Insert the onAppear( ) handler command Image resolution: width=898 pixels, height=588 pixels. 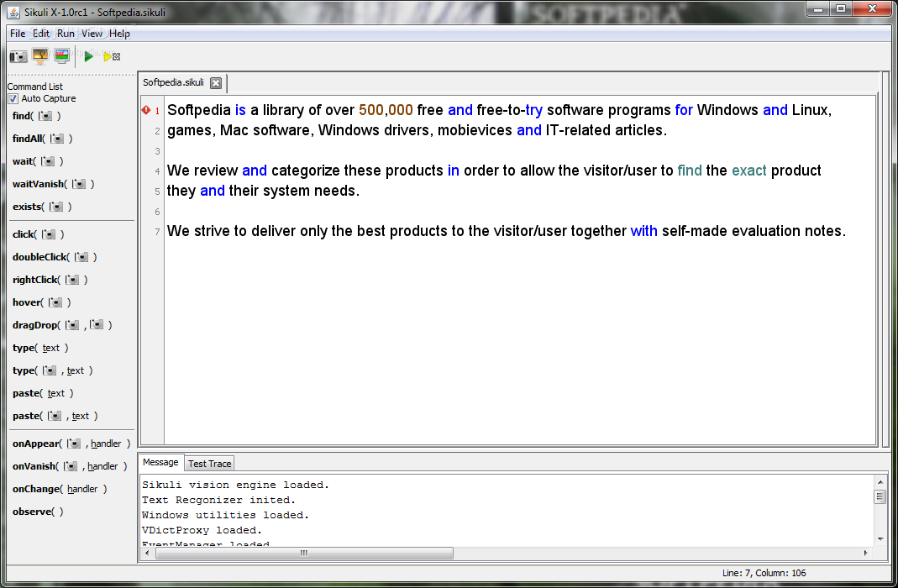[x=71, y=444]
